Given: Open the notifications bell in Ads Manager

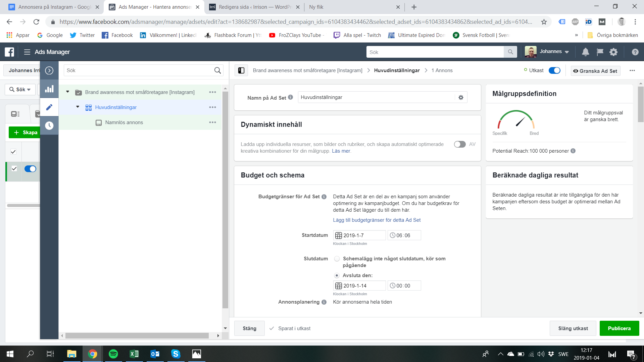Looking at the screenshot, I should 585,52.
